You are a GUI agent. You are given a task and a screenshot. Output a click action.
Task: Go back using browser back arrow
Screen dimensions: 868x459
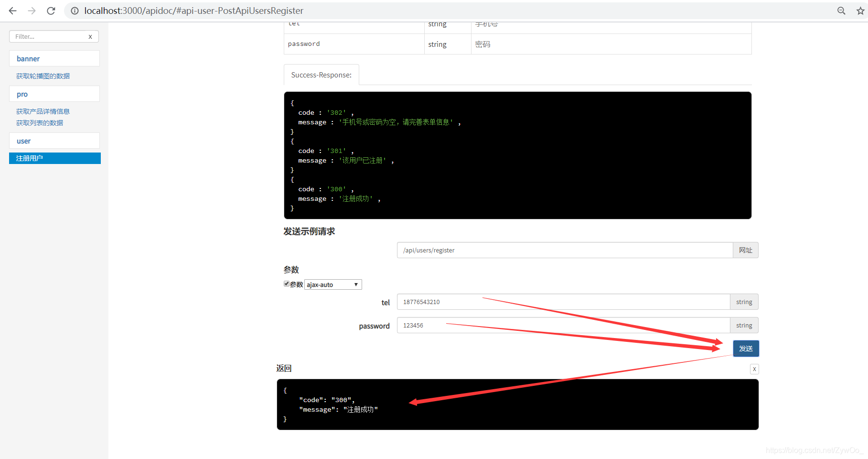pos(13,11)
